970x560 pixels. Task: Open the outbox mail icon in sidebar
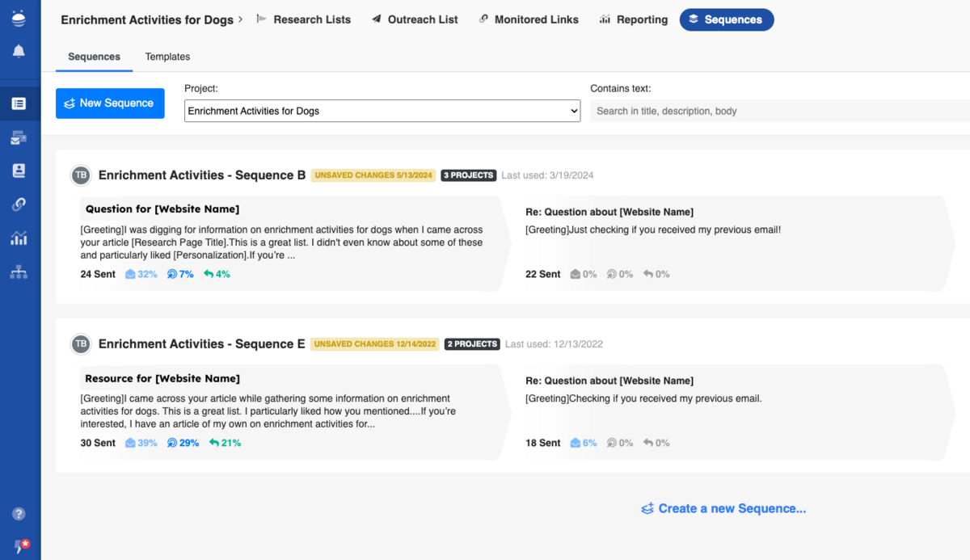[19, 137]
